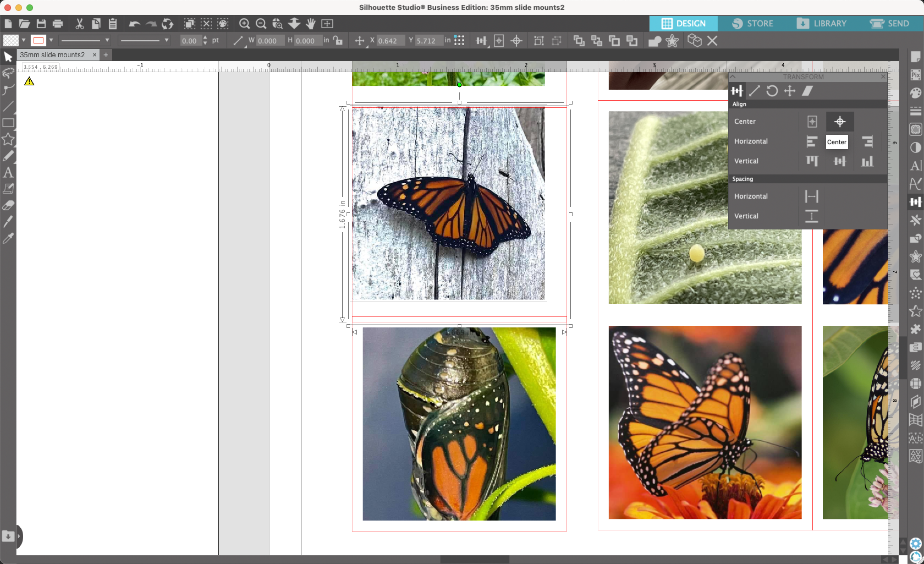The height and width of the screenshot is (564, 924).
Task: Click the Align Left icon in the Horizontal row
Action: (812, 141)
